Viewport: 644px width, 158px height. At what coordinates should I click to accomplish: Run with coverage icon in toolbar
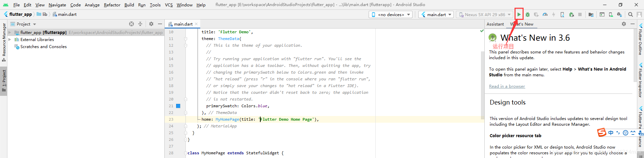click(x=536, y=14)
